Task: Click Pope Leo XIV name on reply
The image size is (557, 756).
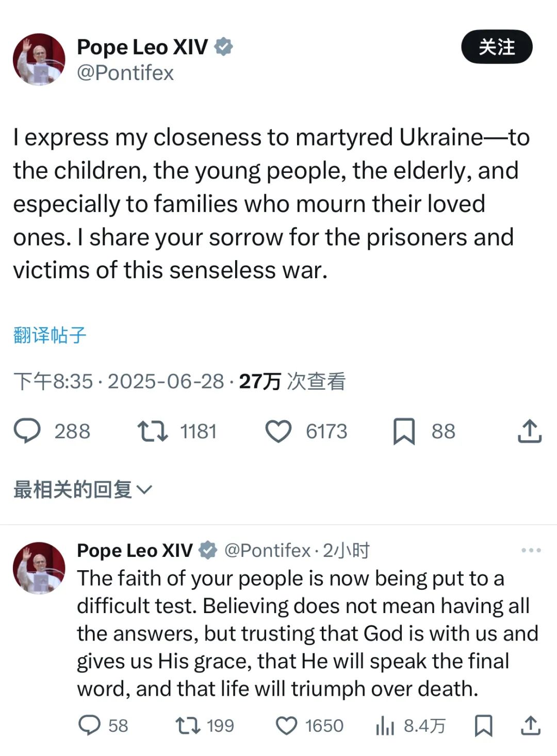Action: click(x=135, y=551)
